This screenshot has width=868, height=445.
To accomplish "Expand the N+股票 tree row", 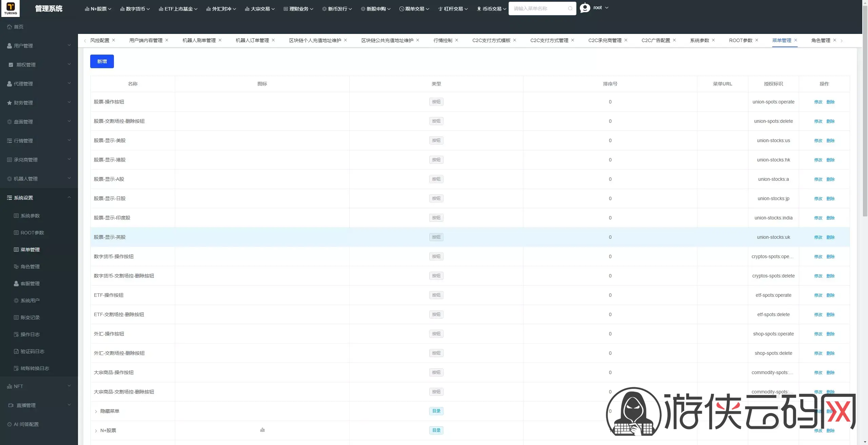I will (x=96, y=431).
